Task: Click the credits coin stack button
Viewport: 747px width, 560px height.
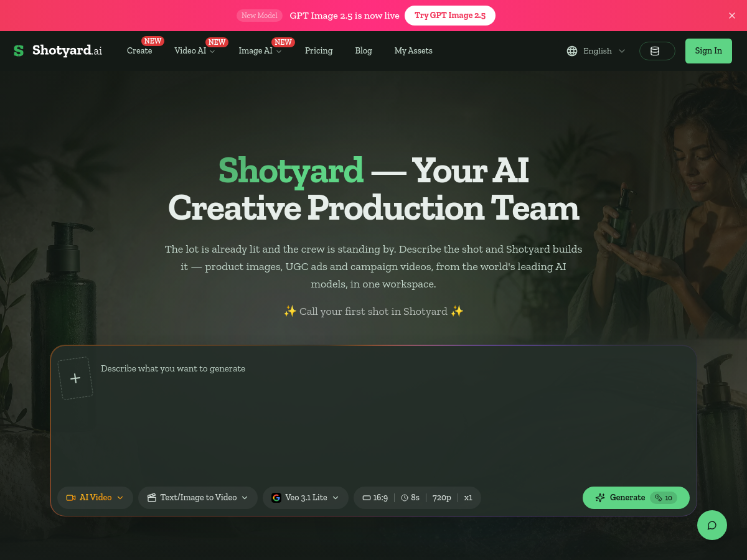Action: point(657,51)
